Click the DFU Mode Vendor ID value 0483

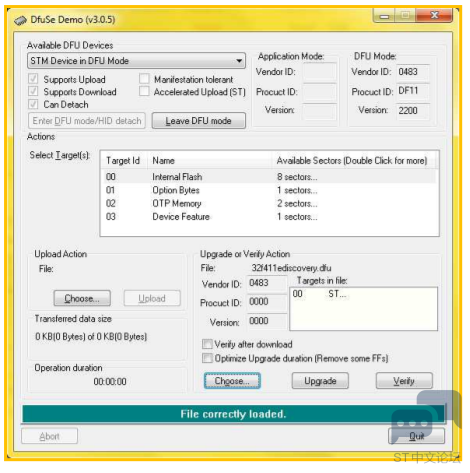pyautogui.click(x=412, y=72)
